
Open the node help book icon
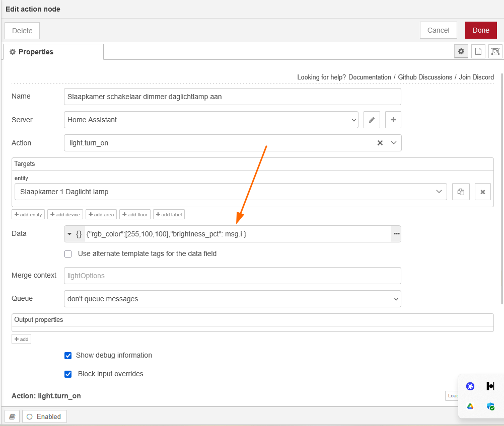click(12, 416)
